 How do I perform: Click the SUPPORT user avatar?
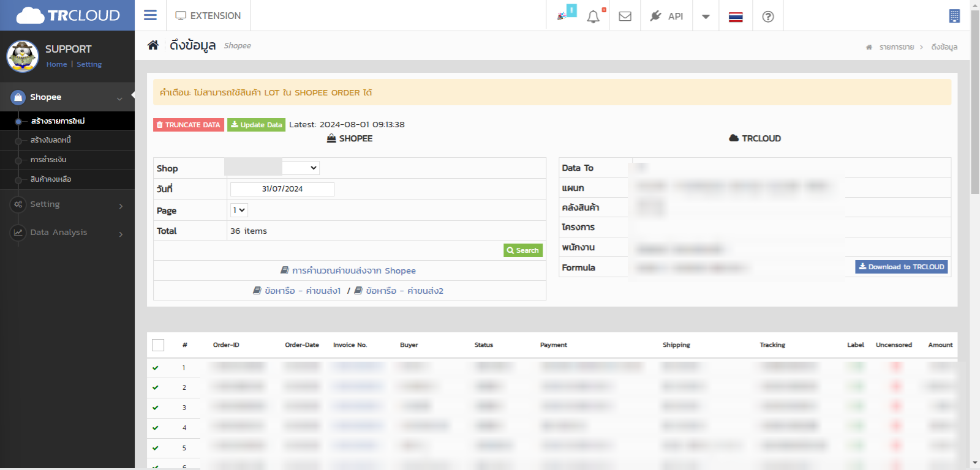[23, 56]
